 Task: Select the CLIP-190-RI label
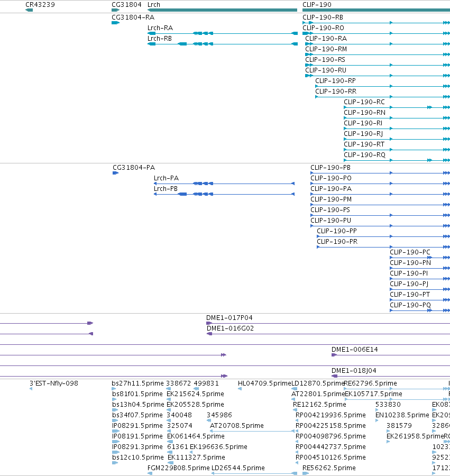[363, 123]
